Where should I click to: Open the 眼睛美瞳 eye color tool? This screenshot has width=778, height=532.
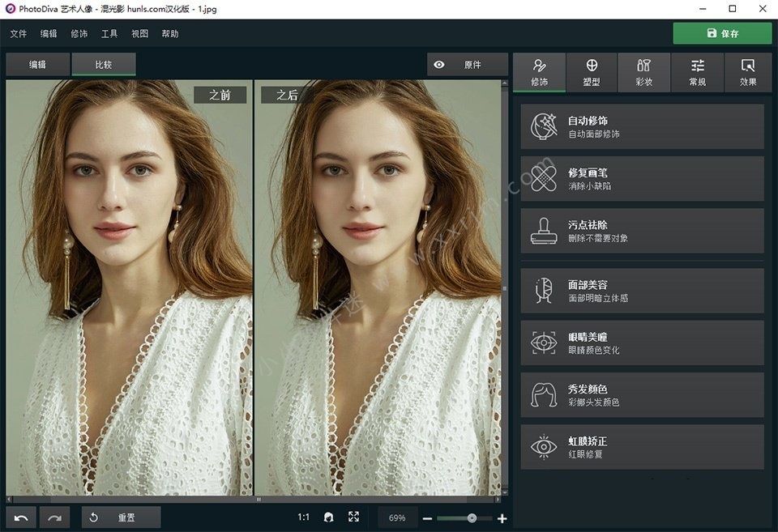tap(642, 343)
